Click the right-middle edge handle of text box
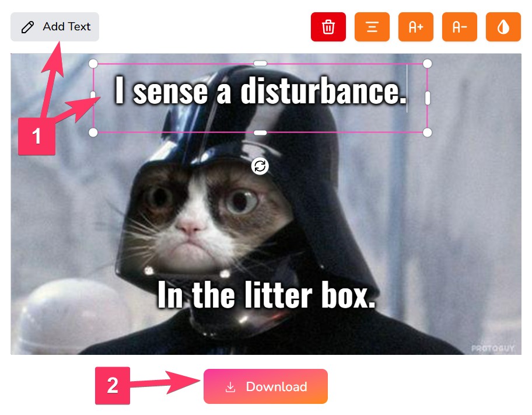532x415 pixels. [x=428, y=98]
